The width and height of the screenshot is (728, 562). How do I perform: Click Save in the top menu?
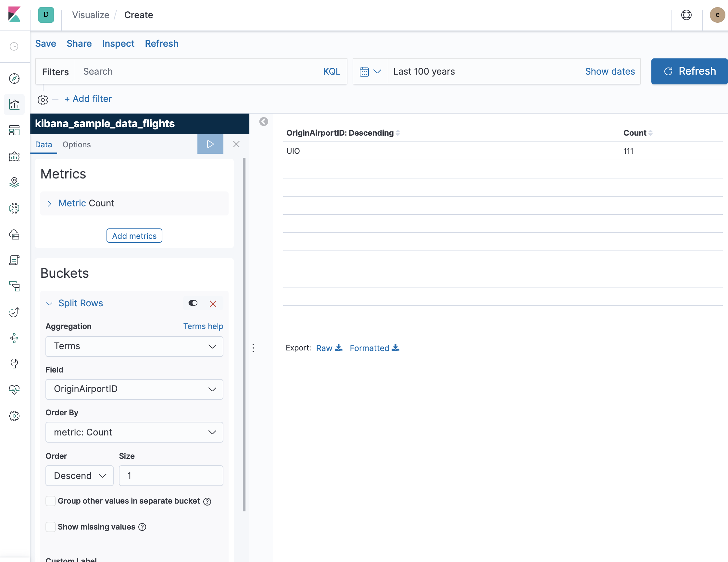coord(46,43)
